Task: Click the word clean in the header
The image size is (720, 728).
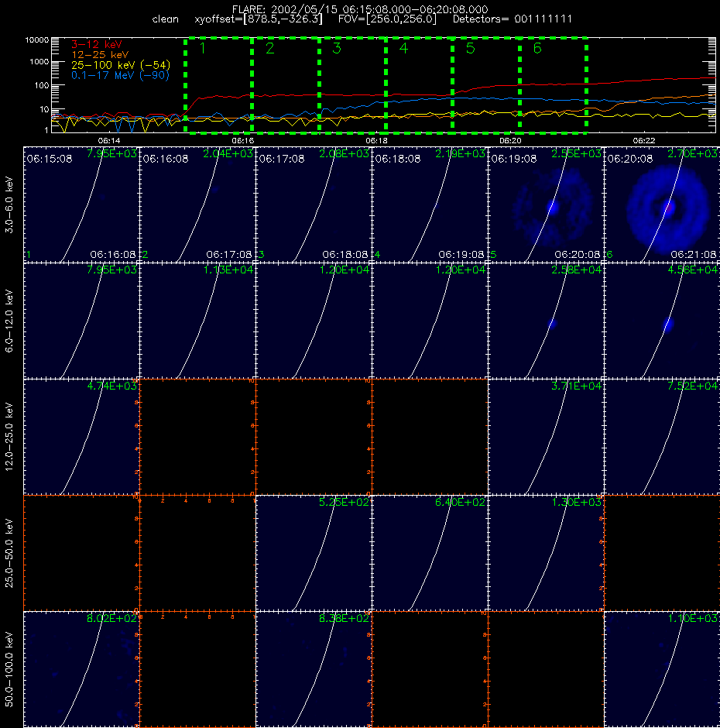Action: pyautogui.click(x=165, y=19)
